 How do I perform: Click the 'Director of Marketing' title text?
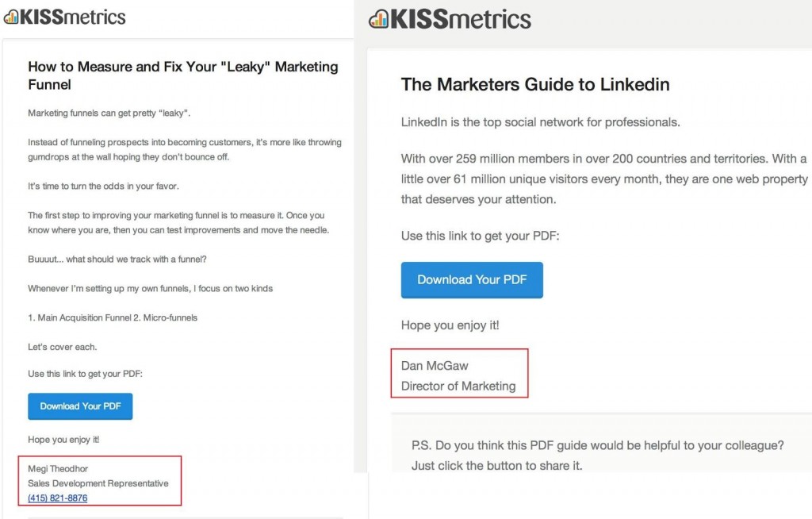click(x=458, y=386)
